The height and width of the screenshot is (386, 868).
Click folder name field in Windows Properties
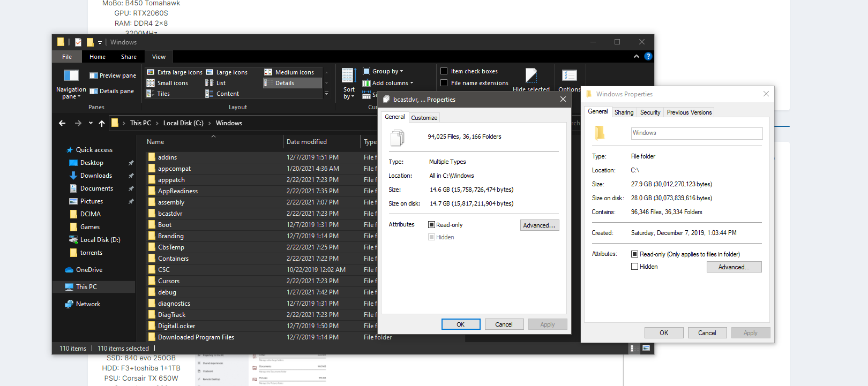pos(697,133)
